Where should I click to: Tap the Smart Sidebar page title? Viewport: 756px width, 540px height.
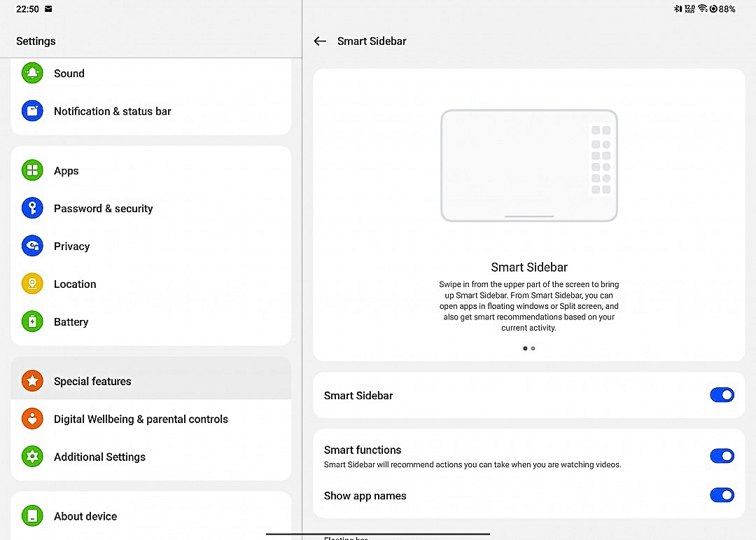pos(372,41)
